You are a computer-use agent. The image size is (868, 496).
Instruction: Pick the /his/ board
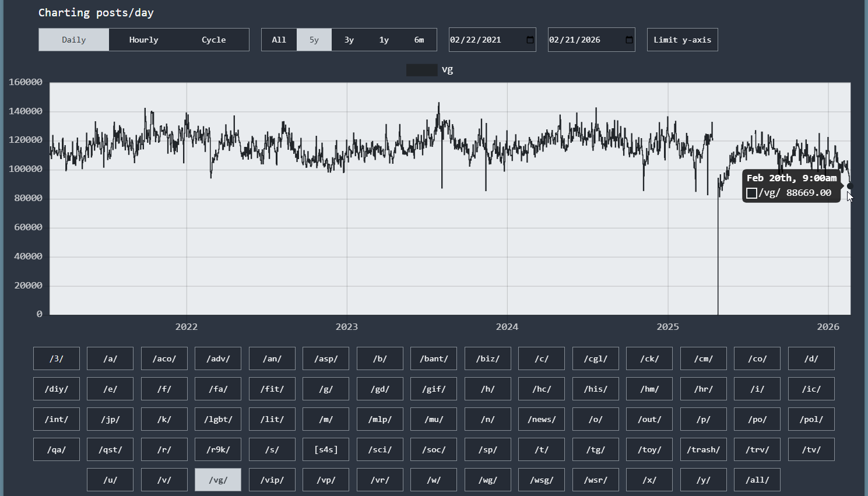[596, 389]
